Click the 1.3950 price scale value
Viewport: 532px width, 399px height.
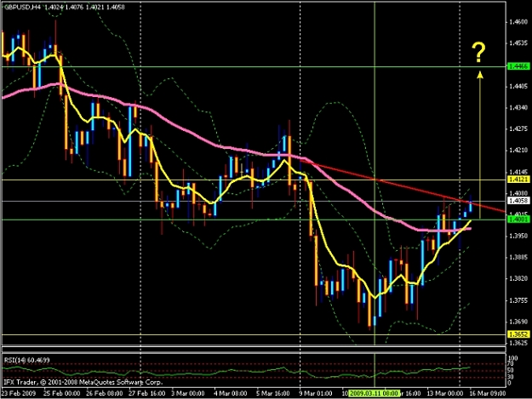tap(518, 236)
